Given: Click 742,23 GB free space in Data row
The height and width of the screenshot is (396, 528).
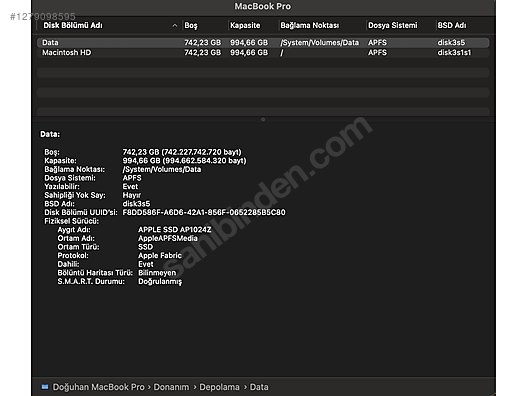Looking at the screenshot, I should 203,42.
